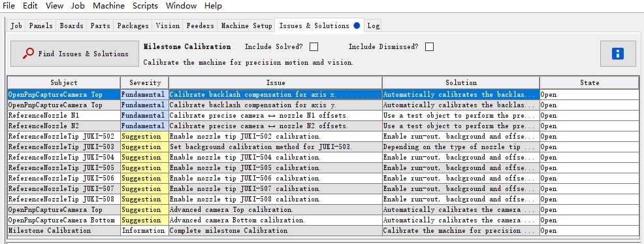Open the Scripts menu
644x244 pixels.
click(x=145, y=6)
